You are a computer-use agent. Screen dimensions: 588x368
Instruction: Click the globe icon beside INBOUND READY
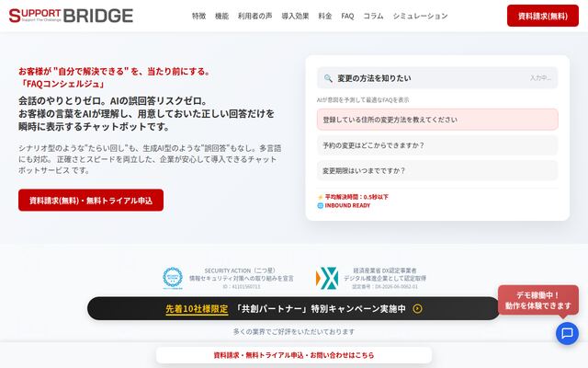pos(321,206)
